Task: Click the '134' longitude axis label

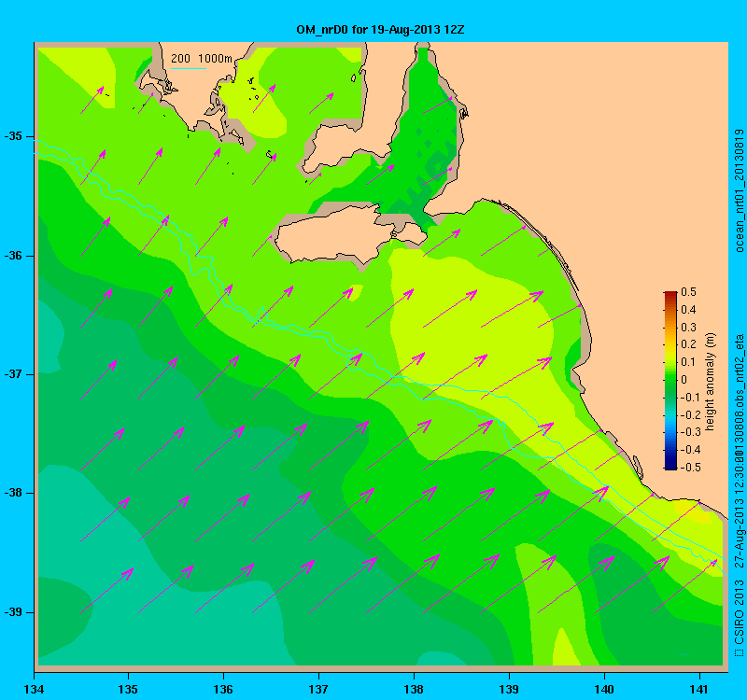Action: [x=34, y=689]
